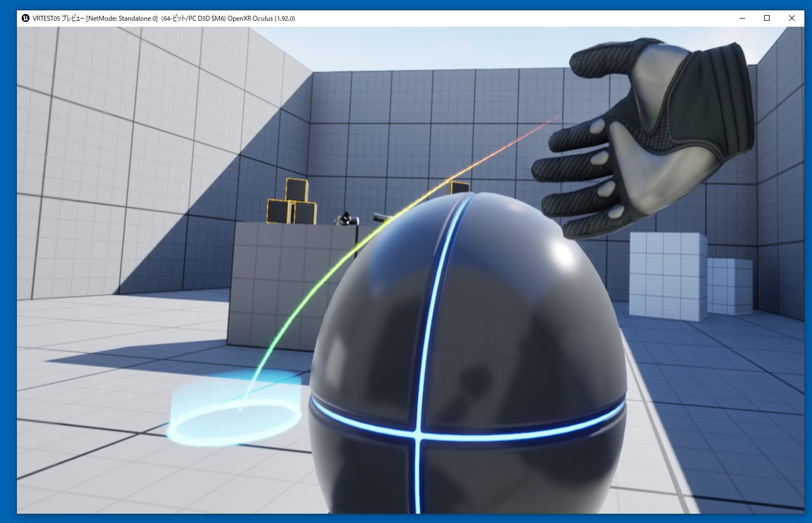Select the bottom-left yellow-outlined cube in stack

point(279,212)
